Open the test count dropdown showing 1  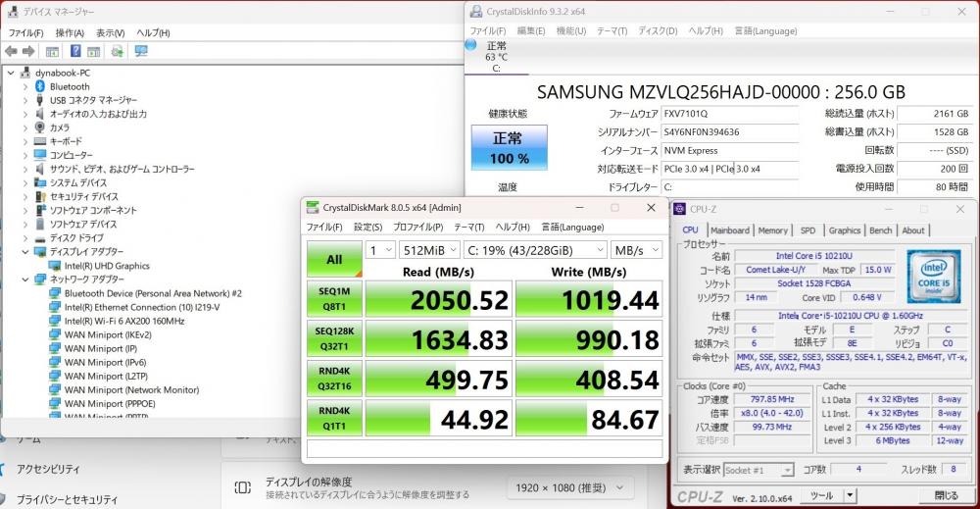[x=380, y=250]
